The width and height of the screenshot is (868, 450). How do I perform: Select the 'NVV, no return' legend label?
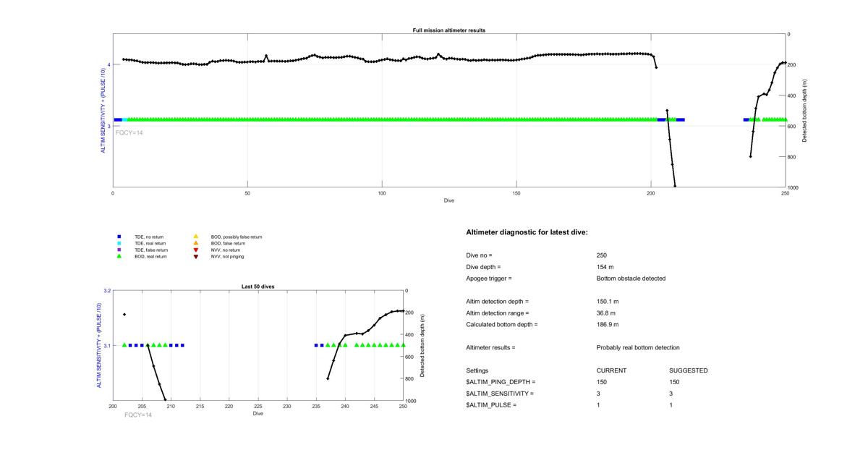(x=226, y=250)
